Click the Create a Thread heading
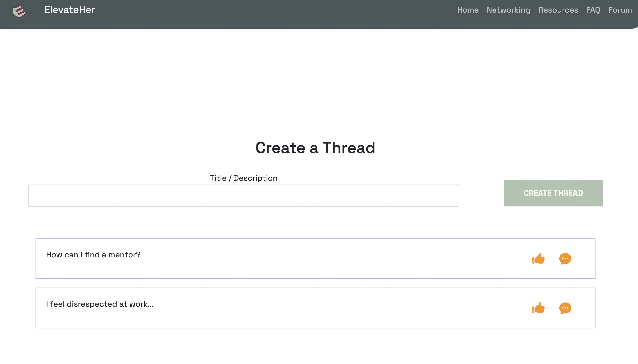This screenshot has height=364, width=638. (315, 147)
